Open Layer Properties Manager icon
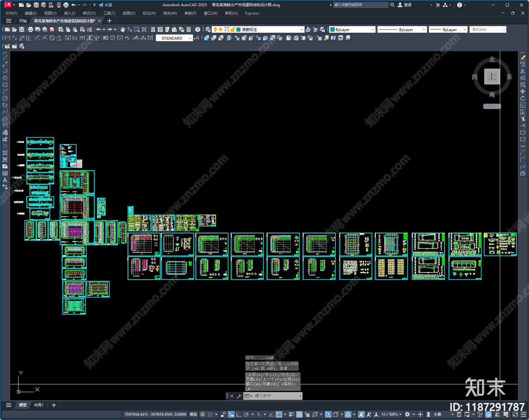The width and height of the screenshot is (529, 420). pyautogui.click(x=208, y=29)
